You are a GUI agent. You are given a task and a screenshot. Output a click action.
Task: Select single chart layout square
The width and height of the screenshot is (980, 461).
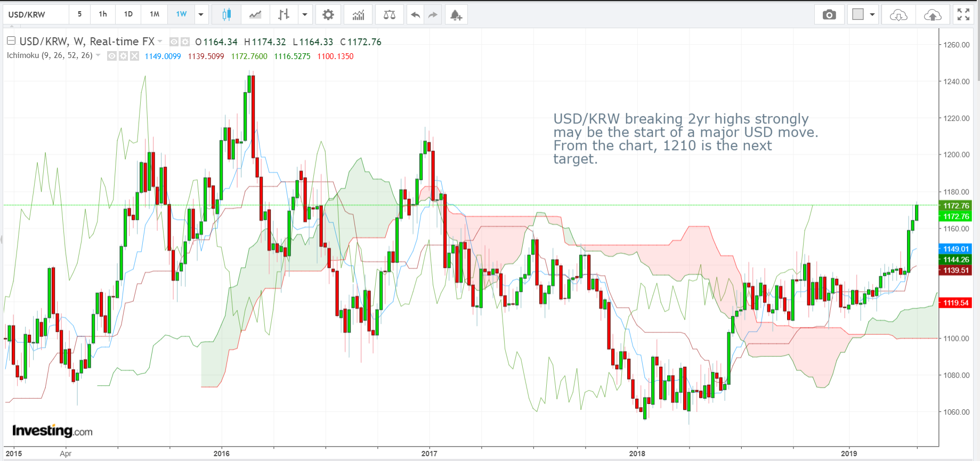[x=858, y=14]
